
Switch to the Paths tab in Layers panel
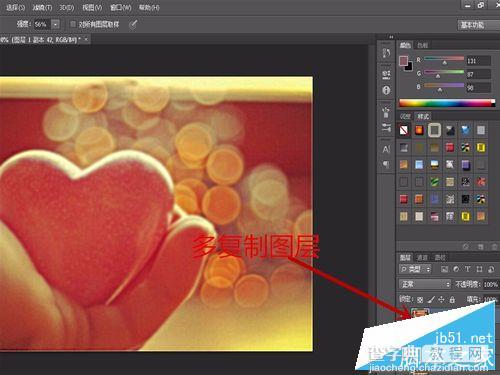point(440,257)
